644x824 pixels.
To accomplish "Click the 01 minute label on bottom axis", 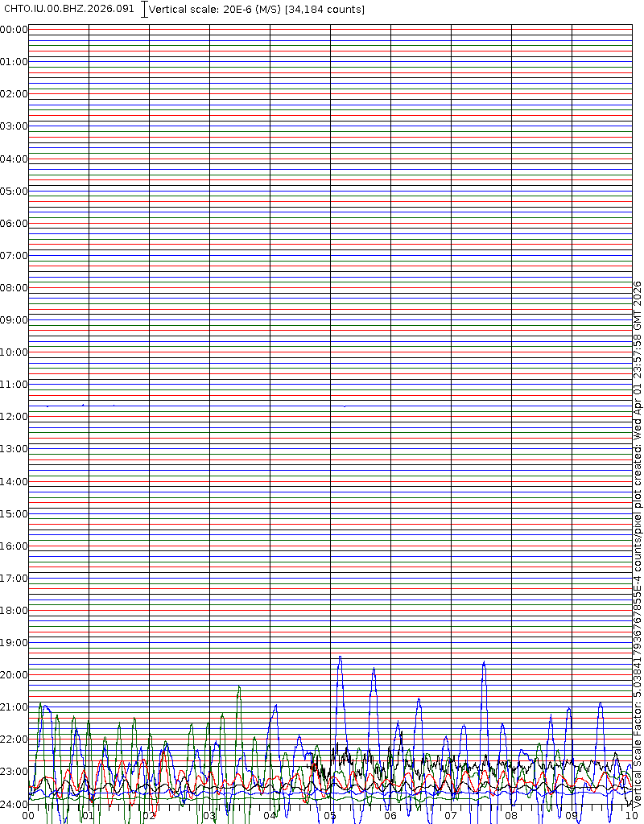I will click(89, 816).
